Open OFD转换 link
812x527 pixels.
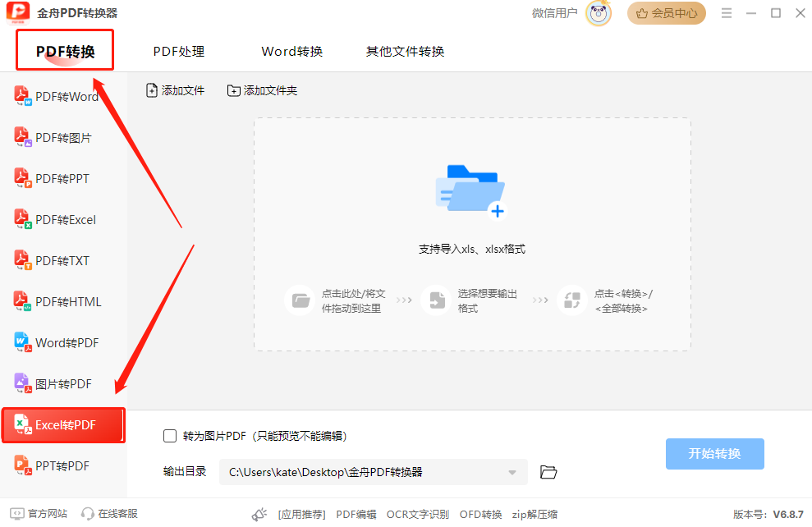click(481, 514)
